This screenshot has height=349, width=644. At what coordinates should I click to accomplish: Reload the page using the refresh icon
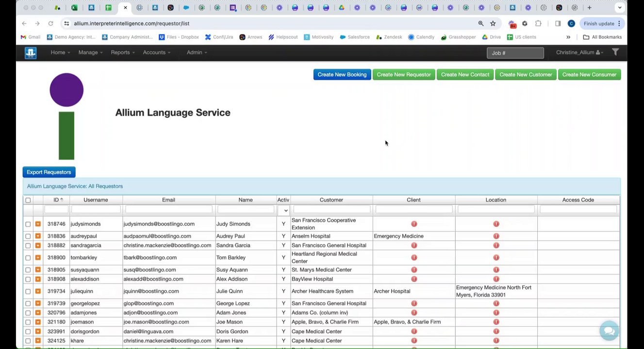click(50, 23)
